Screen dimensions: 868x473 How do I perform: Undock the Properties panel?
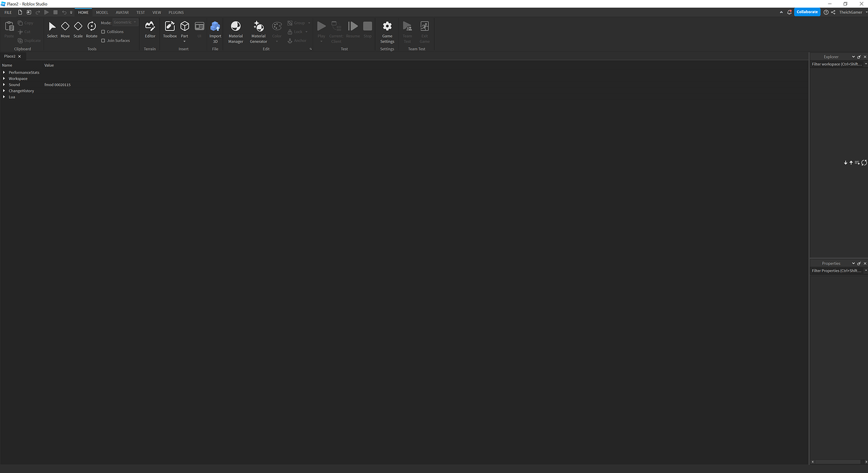coord(859,264)
